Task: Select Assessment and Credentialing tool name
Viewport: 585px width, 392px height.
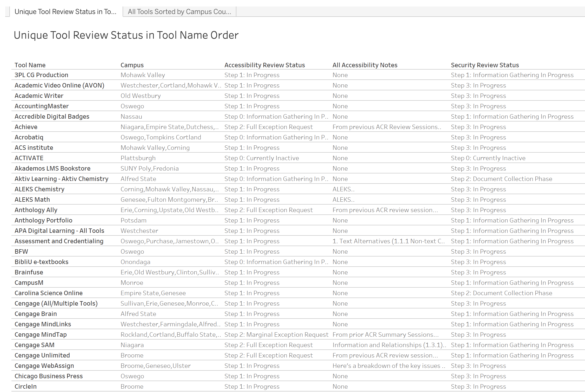Action: pyautogui.click(x=59, y=241)
